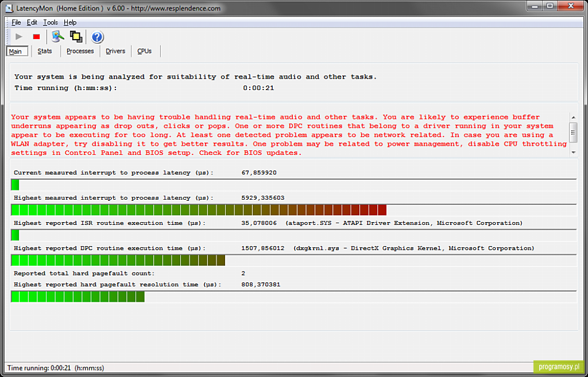The height and width of the screenshot is (377, 588).
Task: Open the File menu
Action: [x=16, y=22]
